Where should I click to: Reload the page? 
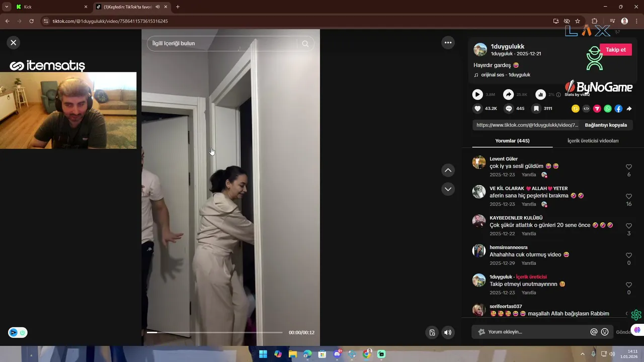31,21
